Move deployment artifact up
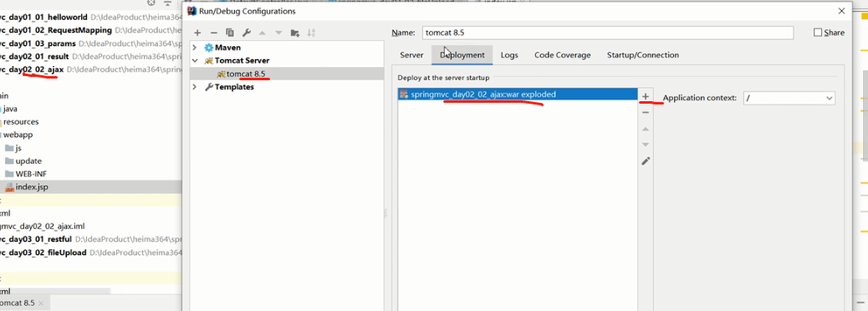This screenshot has height=311, width=868. click(646, 129)
